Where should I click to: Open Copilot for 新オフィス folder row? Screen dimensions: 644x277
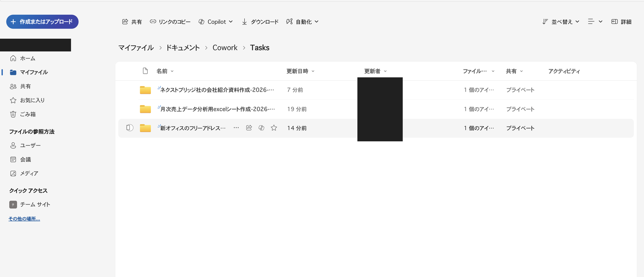tap(262, 128)
